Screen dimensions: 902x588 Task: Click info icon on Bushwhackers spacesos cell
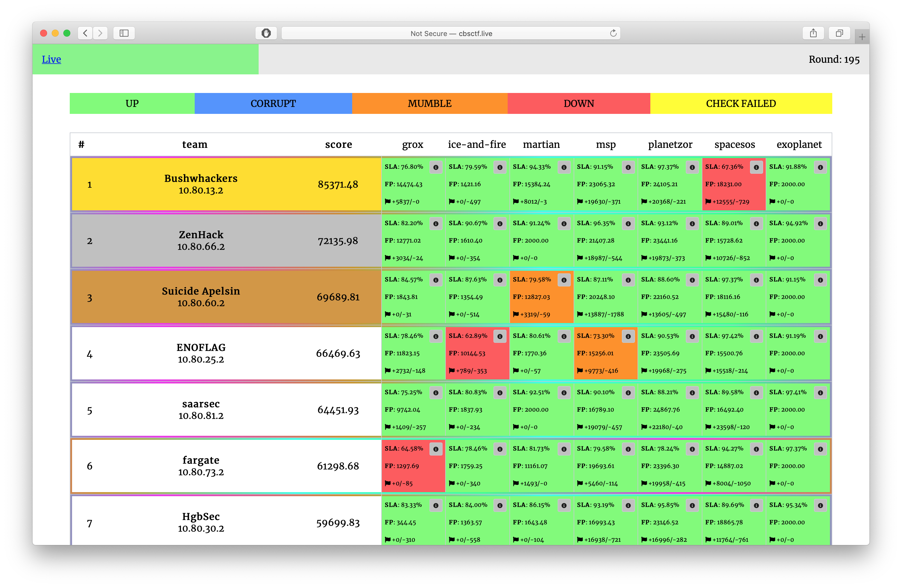756,167
